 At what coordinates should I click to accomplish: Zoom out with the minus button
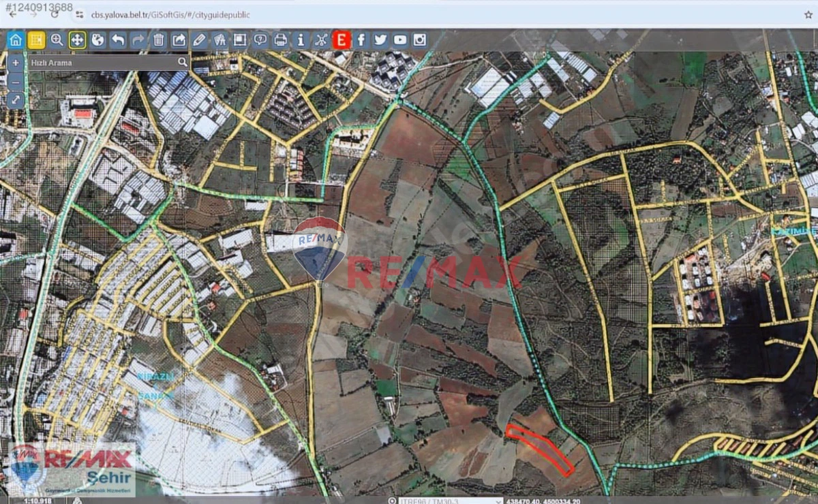click(16, 82)
